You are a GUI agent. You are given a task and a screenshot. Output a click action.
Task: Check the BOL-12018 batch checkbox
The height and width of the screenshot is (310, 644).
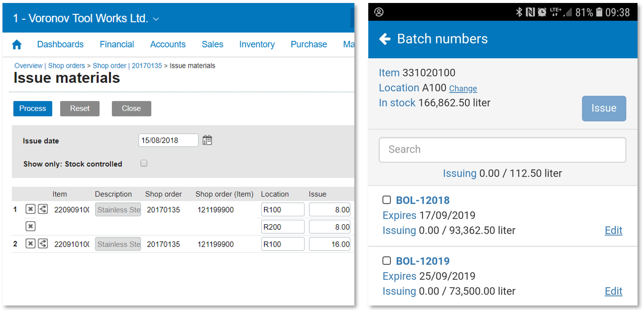click(x=387, y=200)
